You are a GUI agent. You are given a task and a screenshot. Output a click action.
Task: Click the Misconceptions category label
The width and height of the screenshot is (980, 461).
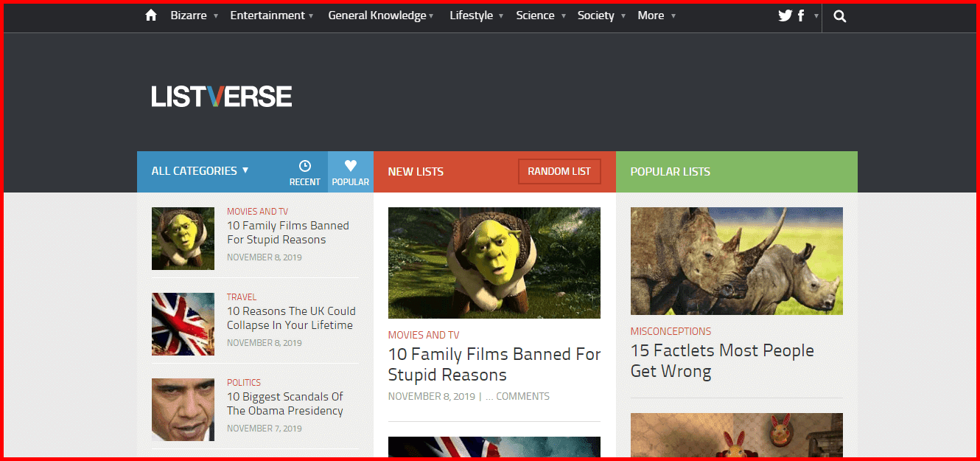tap(671, 331)
